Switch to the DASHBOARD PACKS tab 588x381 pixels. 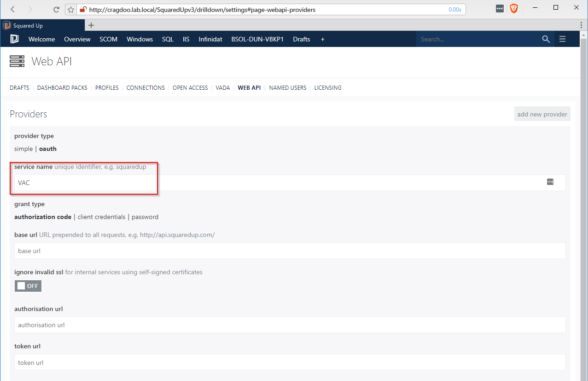62,87
